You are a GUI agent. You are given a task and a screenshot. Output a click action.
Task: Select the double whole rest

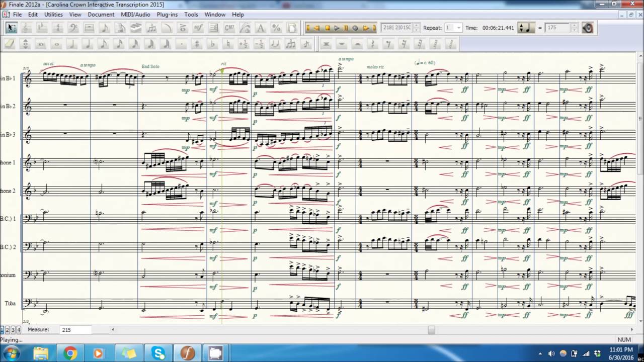coord(326,44)
